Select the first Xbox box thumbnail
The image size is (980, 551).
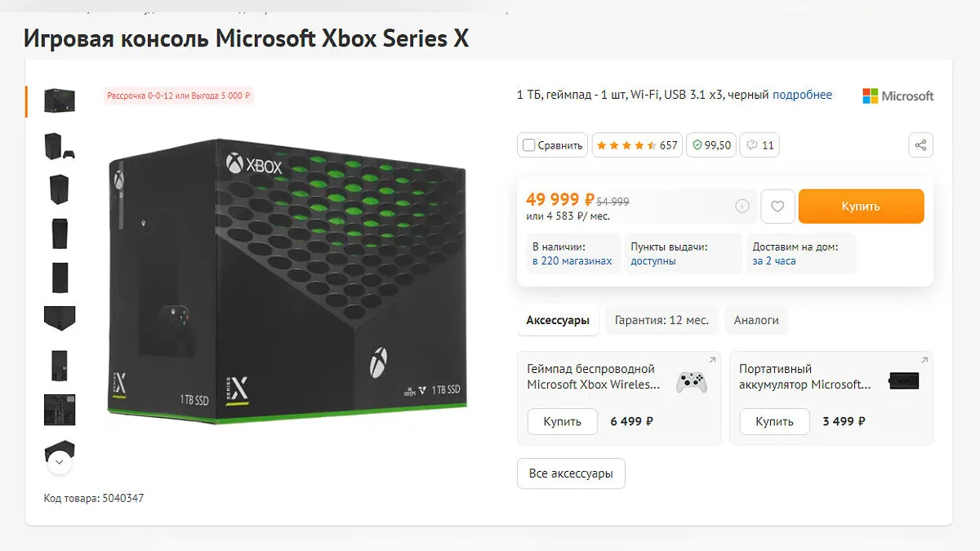click(x=60, y=101)
